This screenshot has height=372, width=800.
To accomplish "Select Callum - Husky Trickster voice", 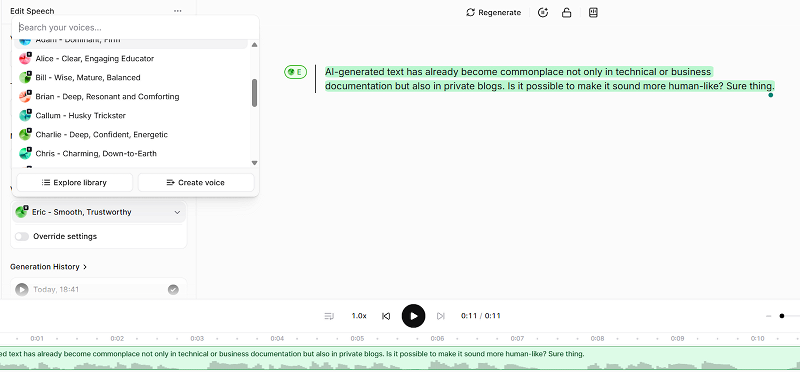I will point(131,115).
